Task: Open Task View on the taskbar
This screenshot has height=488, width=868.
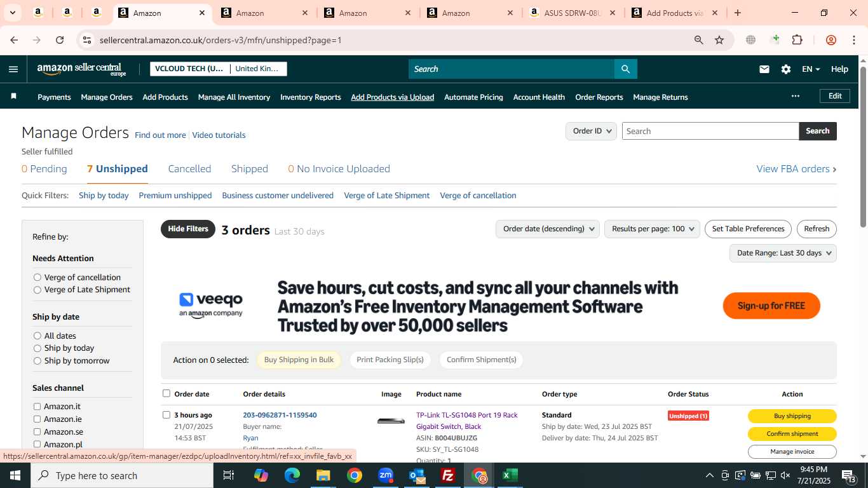Action: coord(229,475)
